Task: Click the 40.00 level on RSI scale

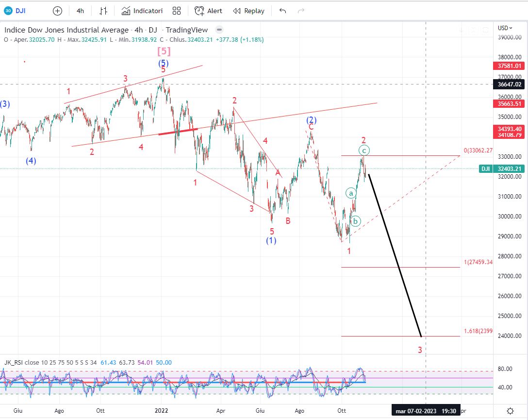Action: coord(505,387)
